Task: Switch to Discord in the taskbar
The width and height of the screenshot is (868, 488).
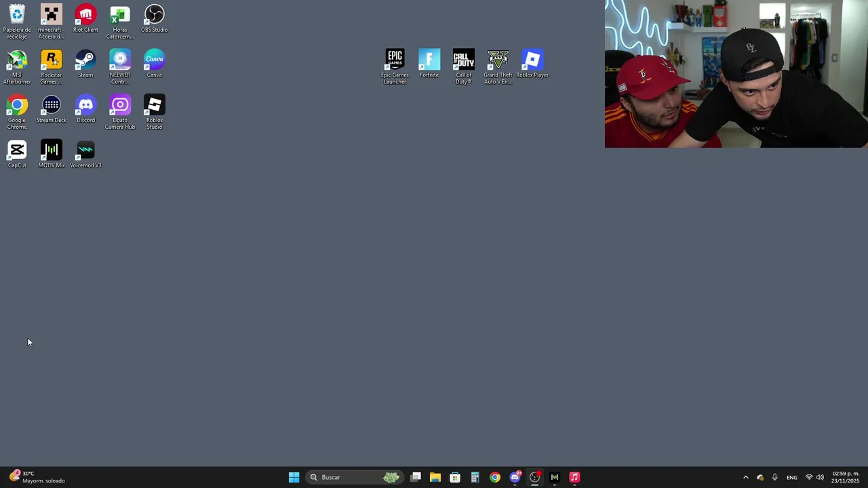Action: [515, 477]
